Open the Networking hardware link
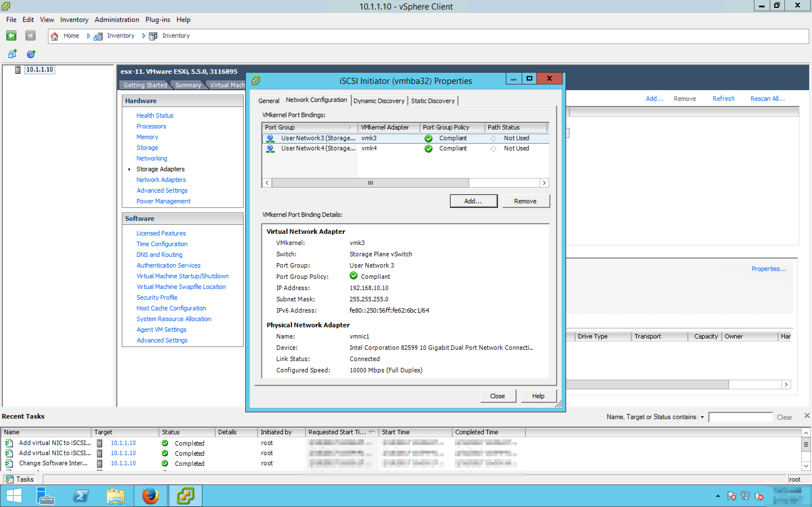 pyautogui.click(x=152, y=158)
